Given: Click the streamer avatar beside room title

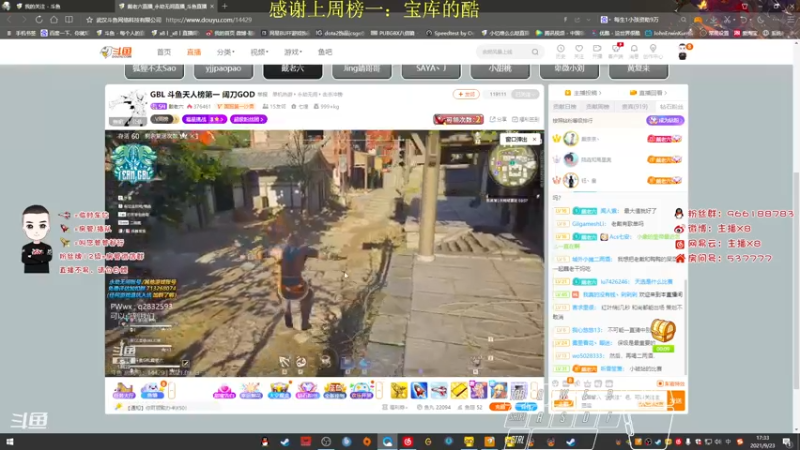Looking at the screenshot, I should pos(128,107).
